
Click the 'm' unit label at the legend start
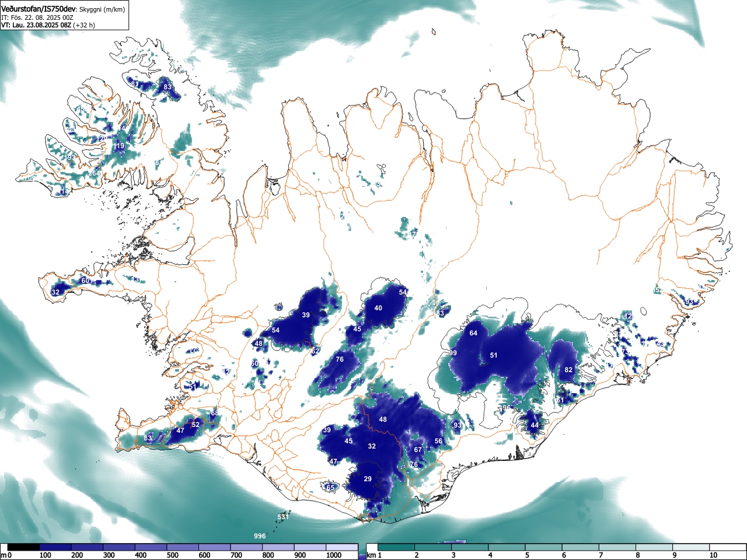click(x=4, y=555)
